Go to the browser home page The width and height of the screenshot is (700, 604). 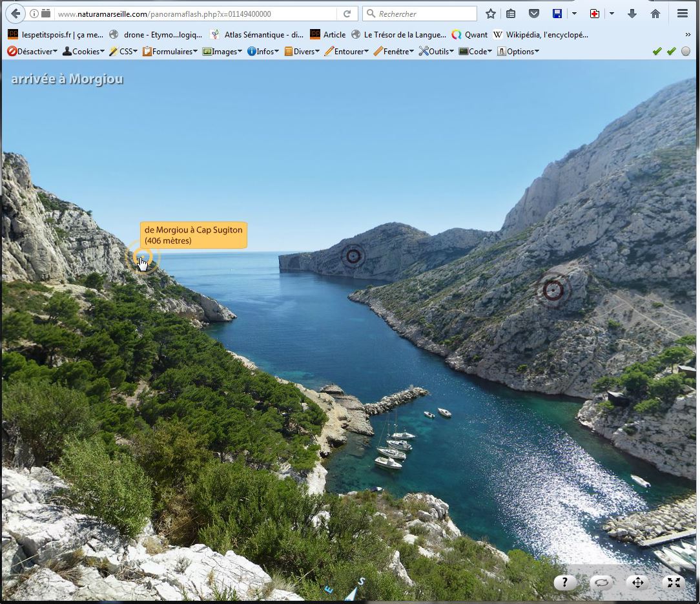tap(655, 14)
